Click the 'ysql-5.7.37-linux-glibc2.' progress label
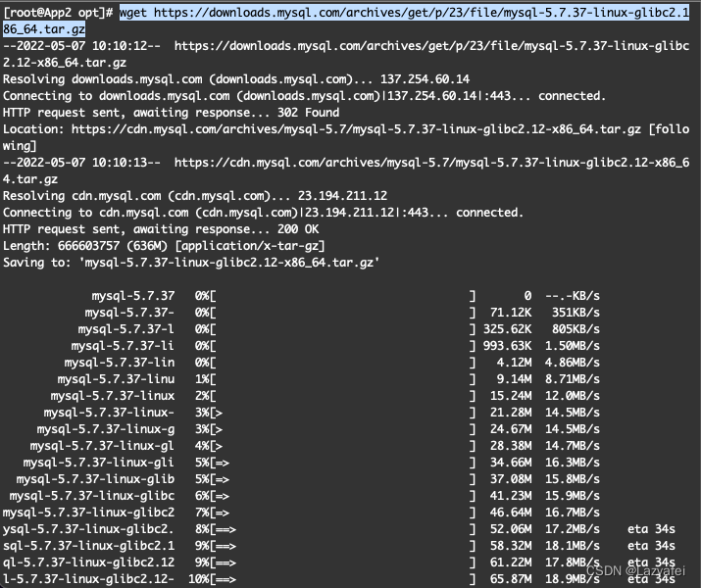 [x=88, y=529]
